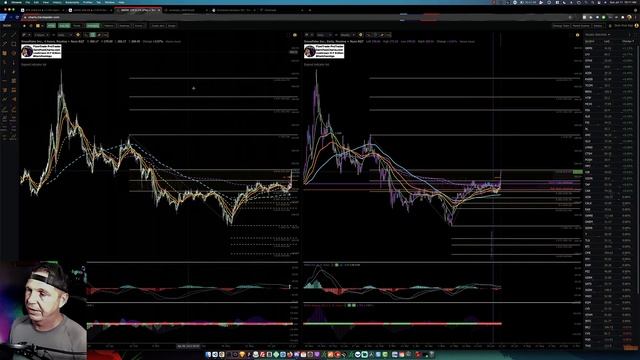
Task: Click the author logo thumbnail on the right chart
Action: click(x=324, y=51)
